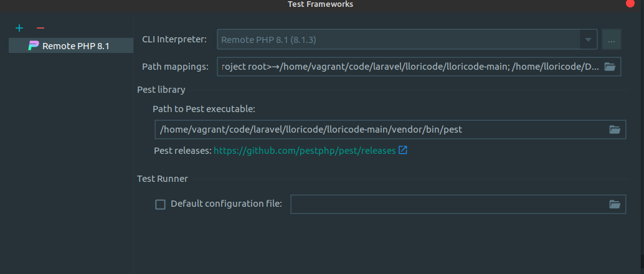Click the 'Pest releases:' label text
Viewport: 644px width, 274px height.
(182, 150)
